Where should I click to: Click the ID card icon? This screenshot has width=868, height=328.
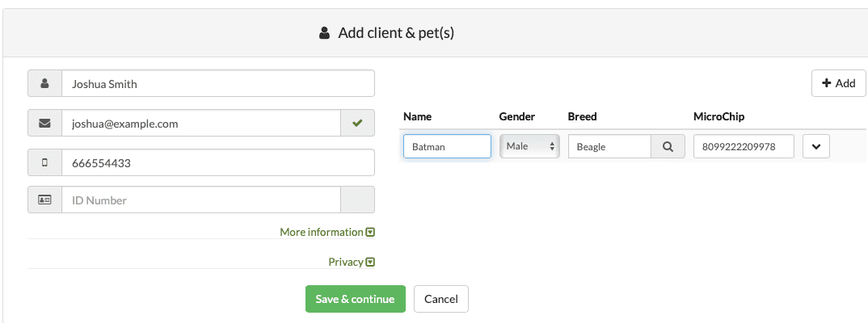tap(44, 200)
